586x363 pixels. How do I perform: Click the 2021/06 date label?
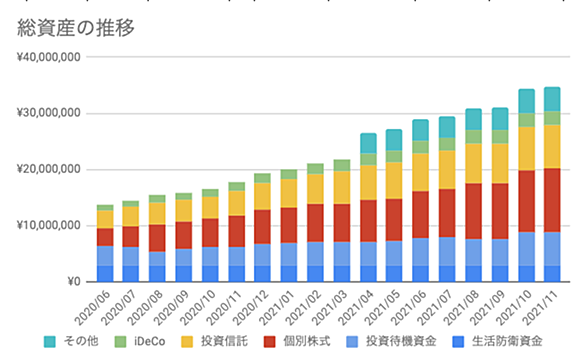409,308
